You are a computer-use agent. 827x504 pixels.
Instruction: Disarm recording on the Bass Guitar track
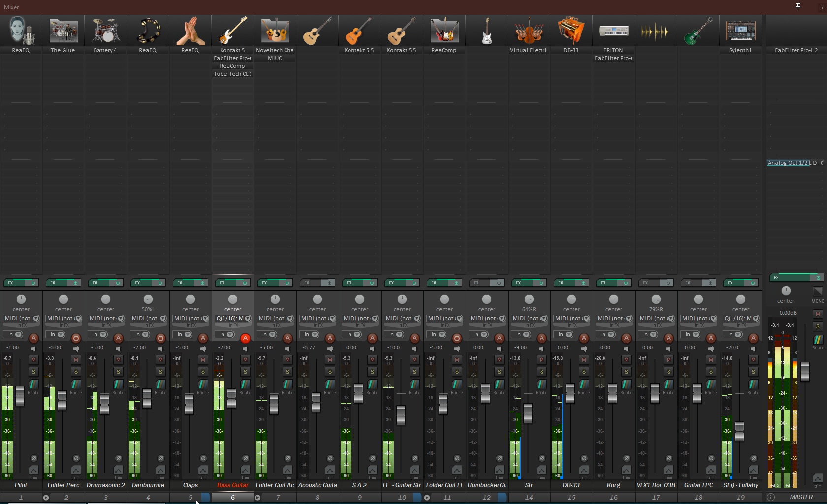coord(245,338)
